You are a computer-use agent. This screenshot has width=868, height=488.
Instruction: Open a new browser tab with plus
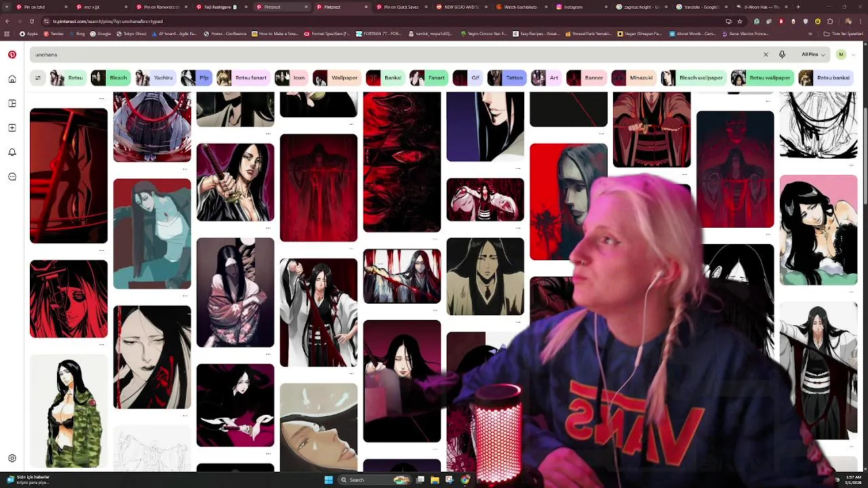798,7
